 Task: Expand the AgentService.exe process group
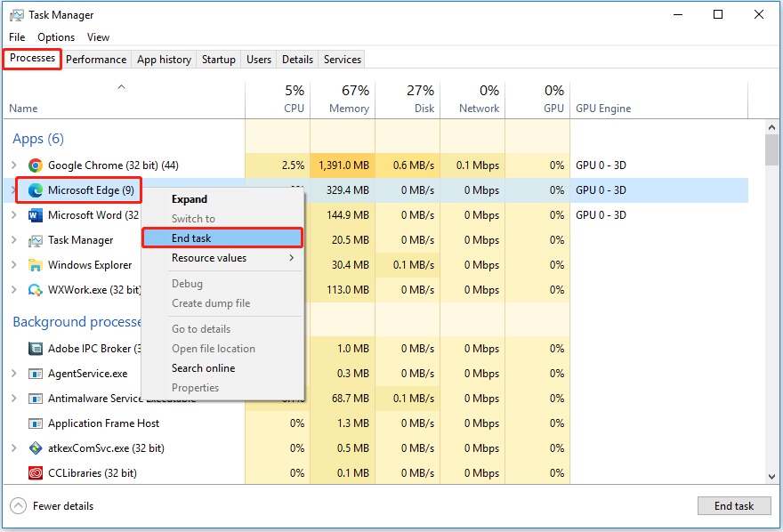pos(14,374)
